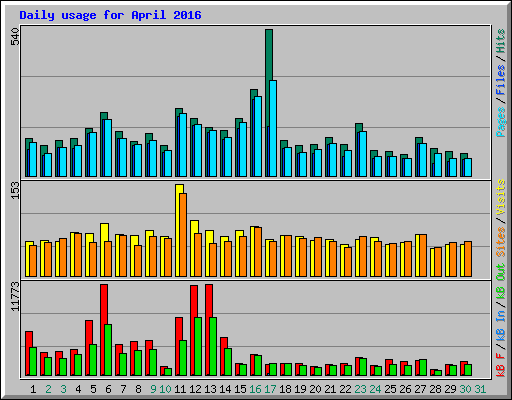Click day label 1 on x-axis
512x400 pixels.
tap(33, 389)
